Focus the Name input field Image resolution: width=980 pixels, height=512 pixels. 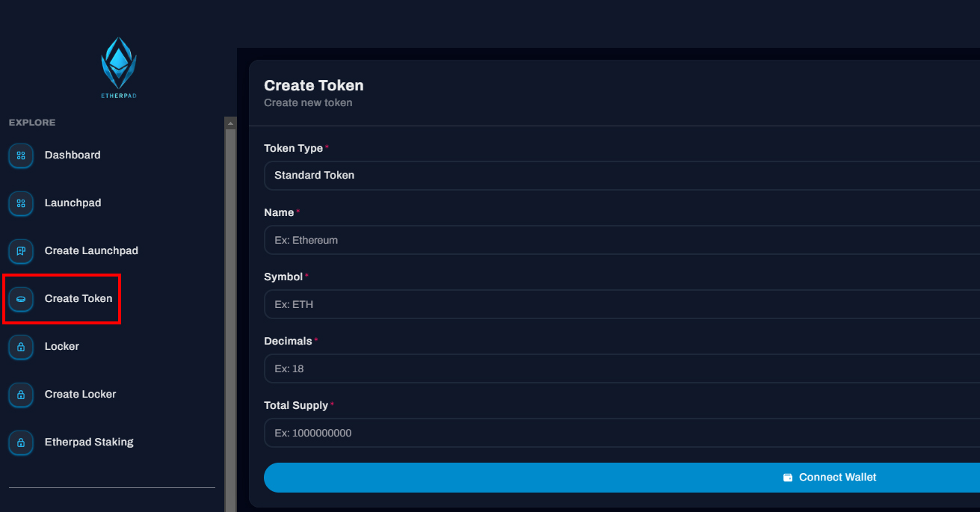point(620,240)
